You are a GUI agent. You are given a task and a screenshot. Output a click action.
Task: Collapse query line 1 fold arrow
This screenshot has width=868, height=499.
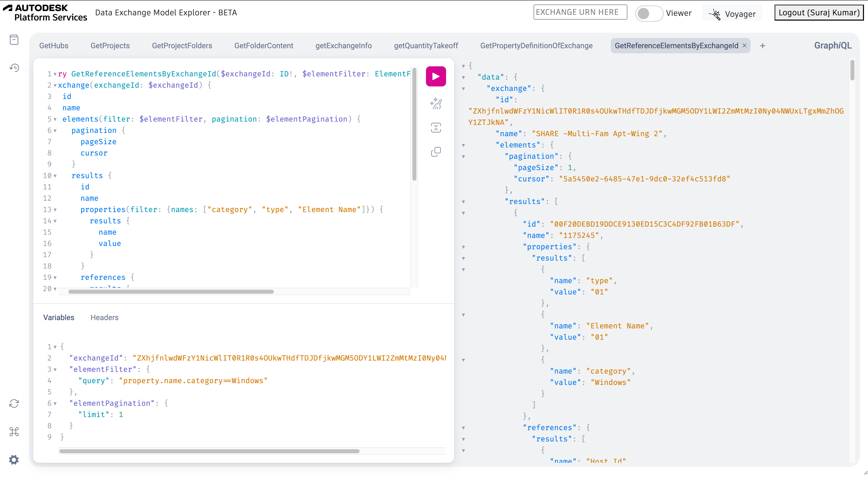tap(55, 74)
